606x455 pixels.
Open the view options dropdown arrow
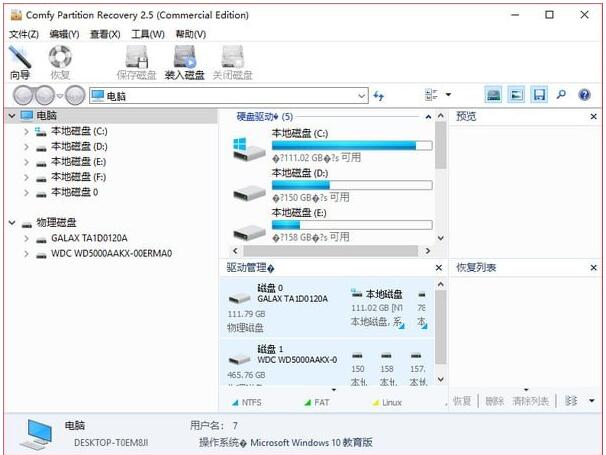click(448, 94)
